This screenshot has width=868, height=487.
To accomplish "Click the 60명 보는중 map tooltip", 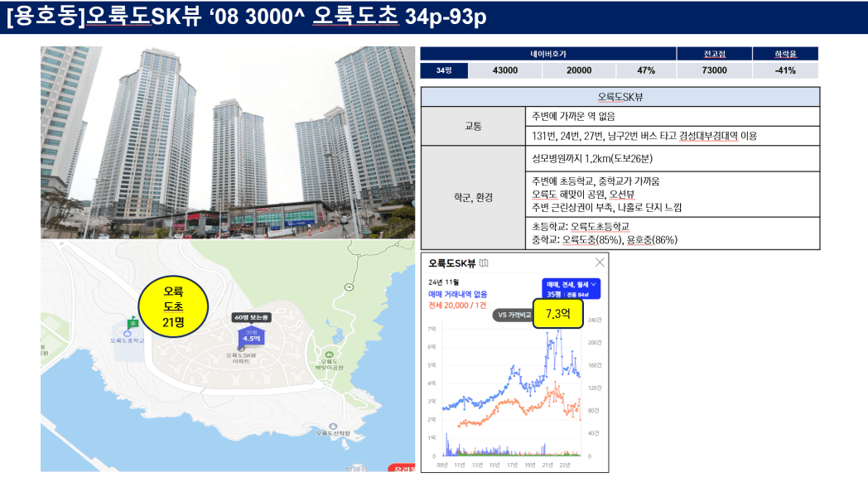I will pos(251,317).
